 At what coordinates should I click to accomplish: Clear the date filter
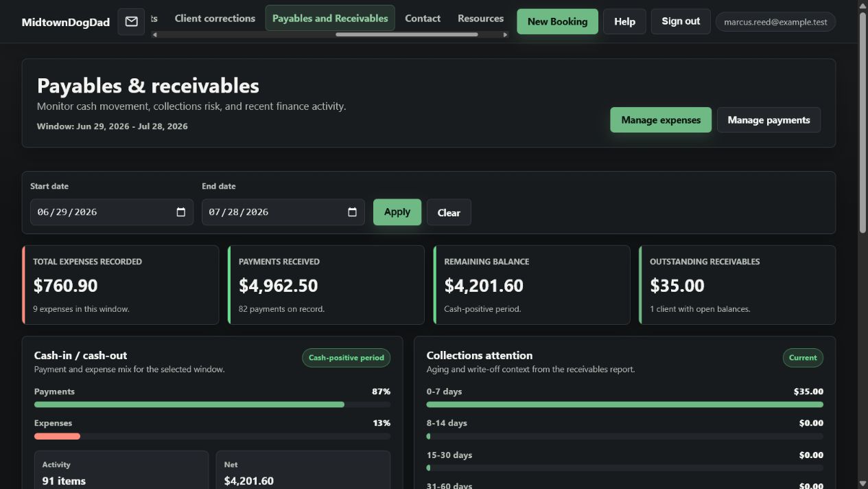449,212
